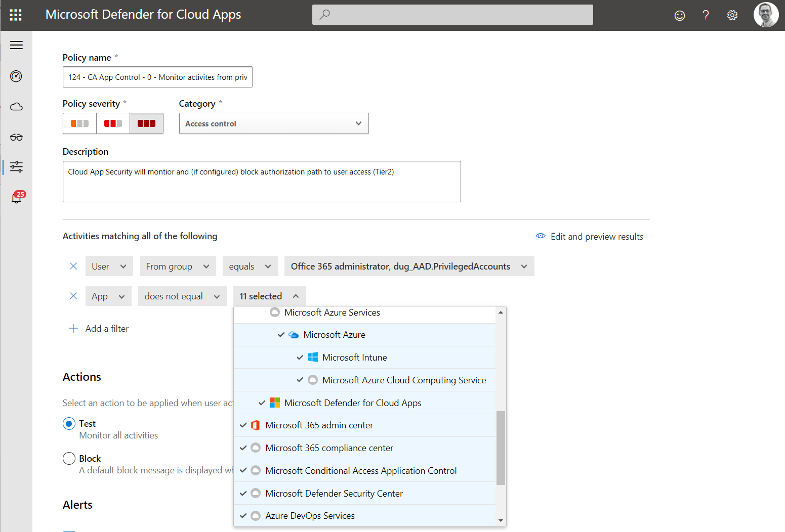Click the feedback smiley icon

point(680,16)
